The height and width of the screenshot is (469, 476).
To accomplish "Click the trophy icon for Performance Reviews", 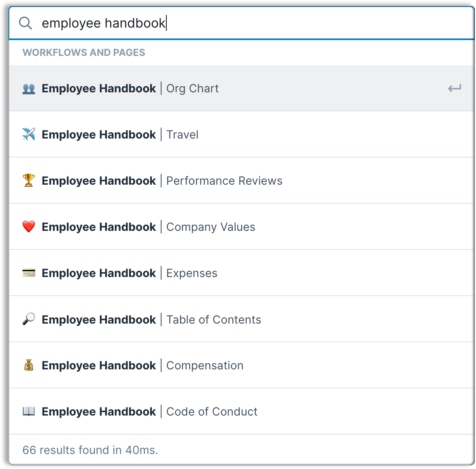I will 29,181.
